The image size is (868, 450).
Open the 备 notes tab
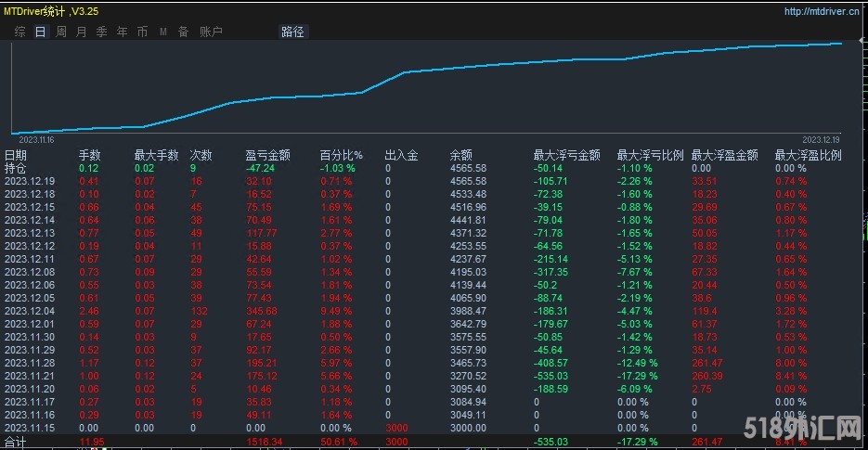(183, 32)
